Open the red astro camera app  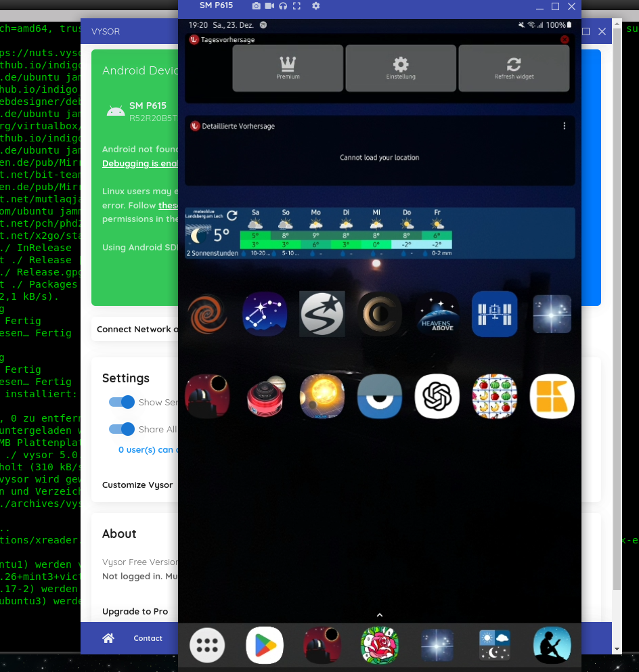point(265,397)
